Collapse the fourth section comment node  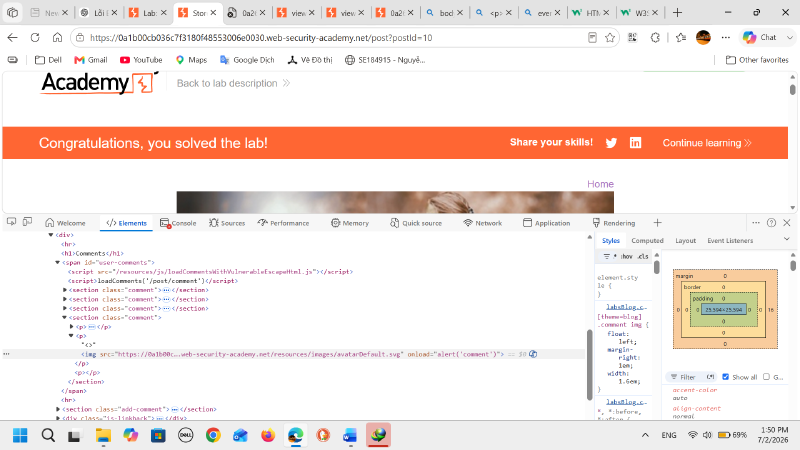(65, 318)
